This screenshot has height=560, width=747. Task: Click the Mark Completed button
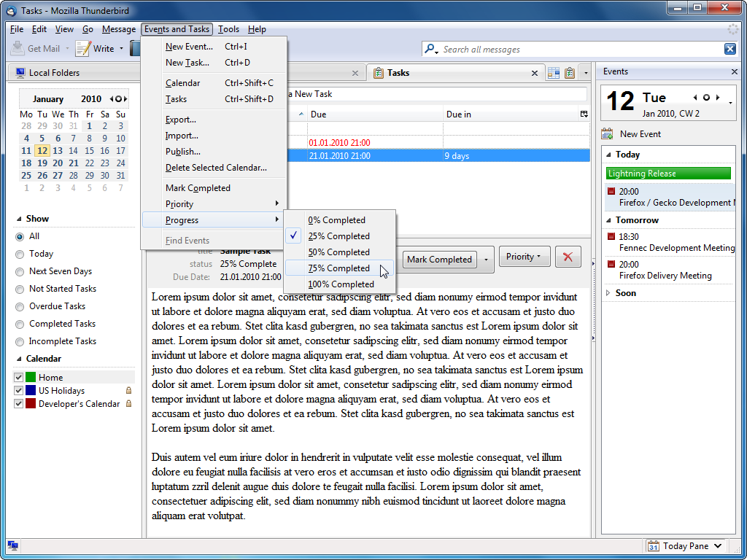tap(439, 260)
